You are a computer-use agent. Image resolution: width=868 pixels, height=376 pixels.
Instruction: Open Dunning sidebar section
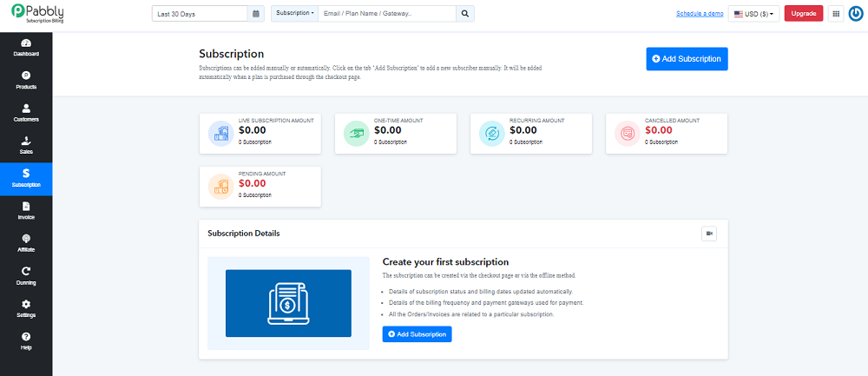coord(26,276)
